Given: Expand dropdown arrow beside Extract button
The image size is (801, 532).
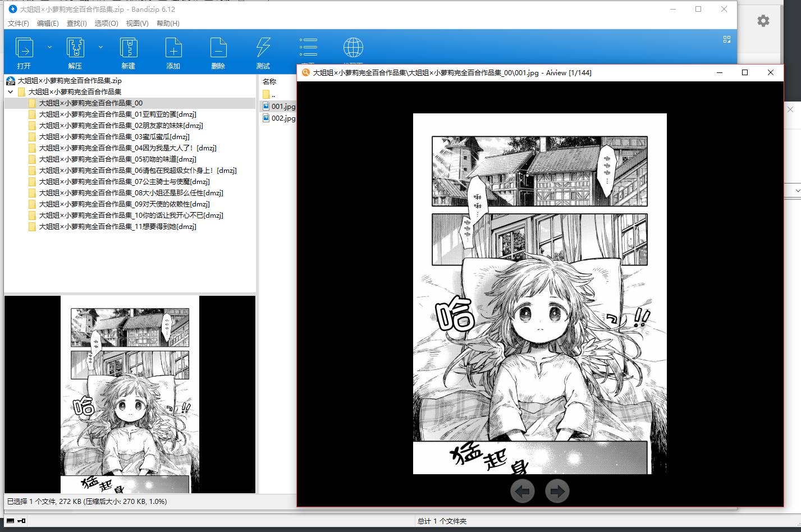Looking at the screenshot, I should 100,48.
